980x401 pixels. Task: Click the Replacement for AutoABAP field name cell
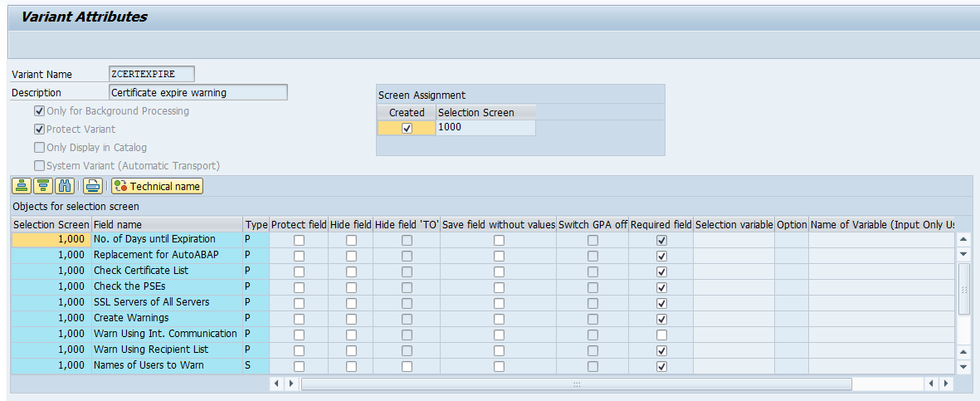click(x=166, y=255)
